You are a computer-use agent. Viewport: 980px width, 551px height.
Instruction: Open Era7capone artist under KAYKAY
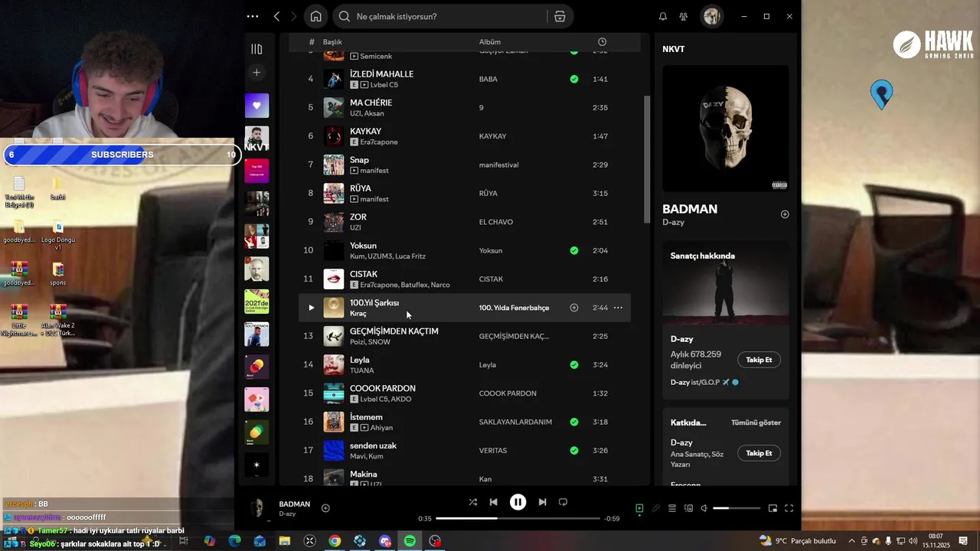point(379,142)
